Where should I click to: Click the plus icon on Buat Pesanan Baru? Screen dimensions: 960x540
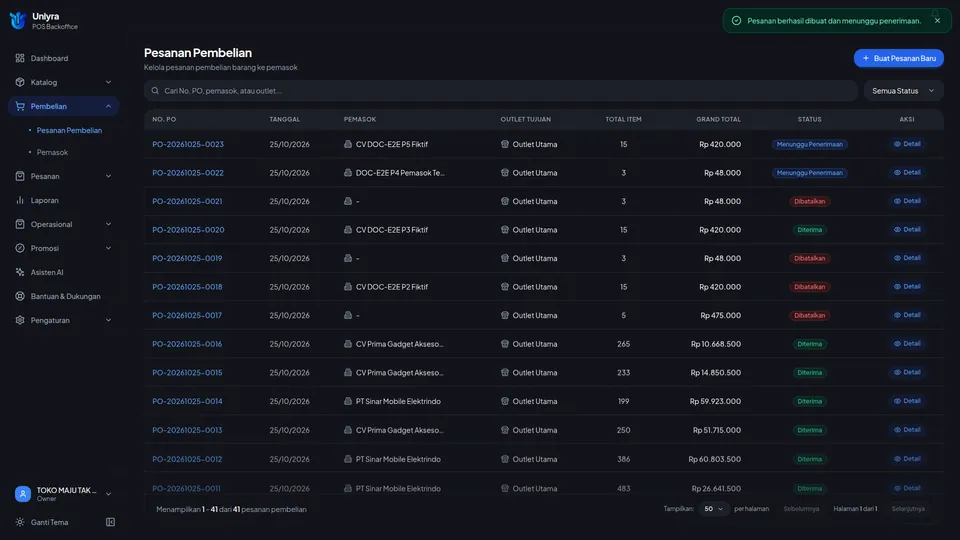tap(866, 58)
